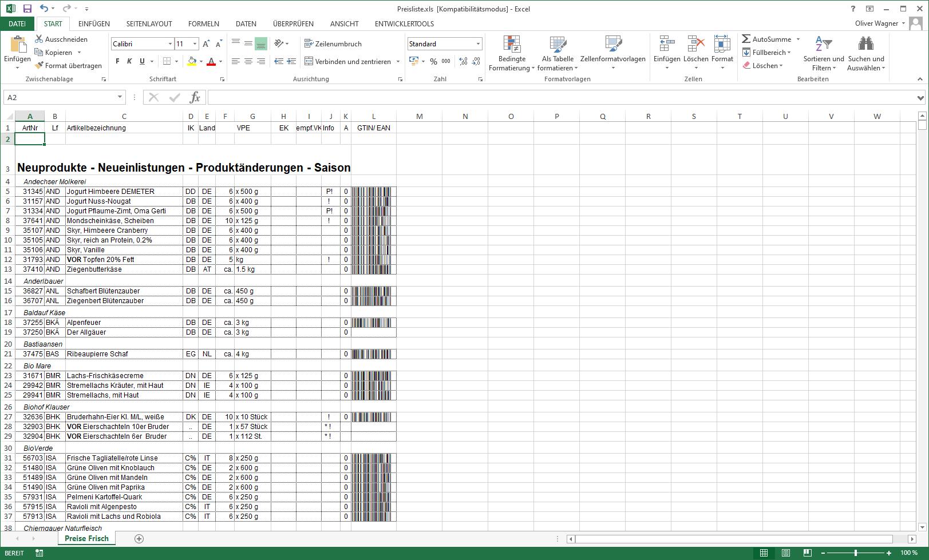Image resolution: width=929 pixels, height=560 pixels.
Task: Open the font name dropdown
Action: pyautogui.click(x=170, y=43)
